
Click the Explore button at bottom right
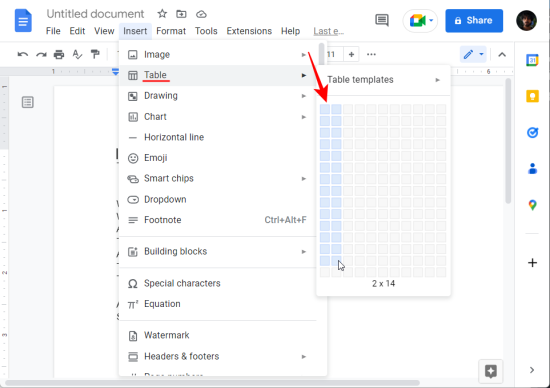click(x=490, y=371)
